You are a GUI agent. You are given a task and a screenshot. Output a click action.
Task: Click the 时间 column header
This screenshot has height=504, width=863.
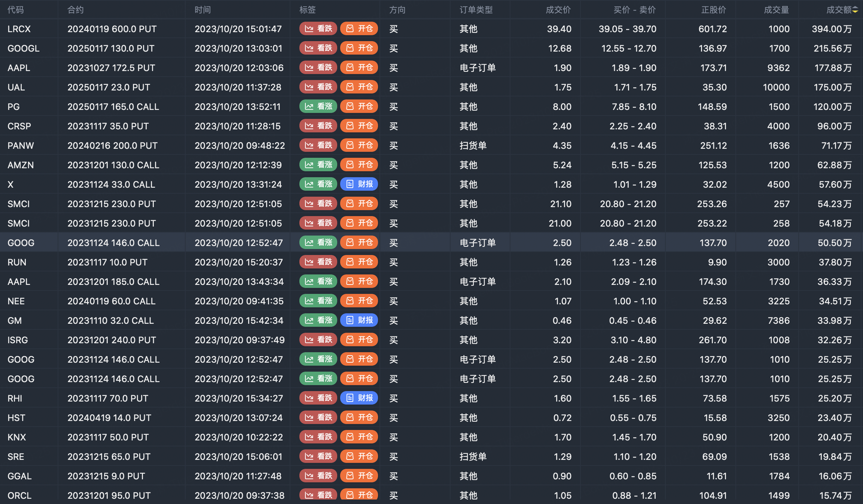tap(203, 10)
